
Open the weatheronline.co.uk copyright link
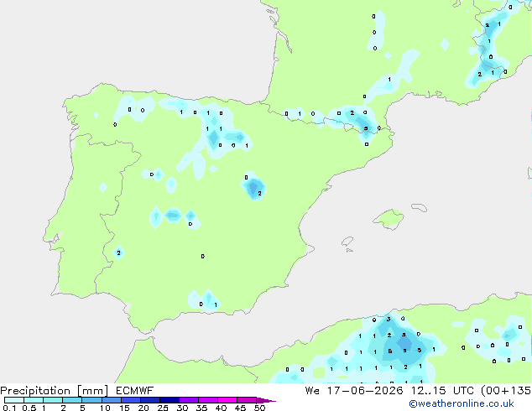pos(462,403)
